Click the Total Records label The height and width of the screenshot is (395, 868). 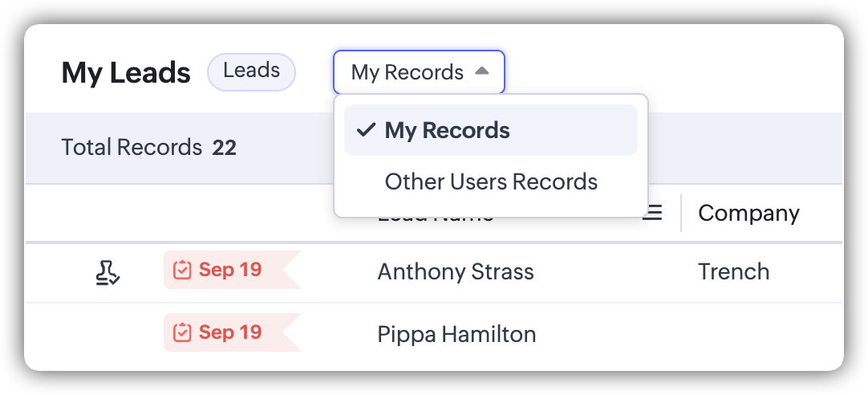point(132,148)
